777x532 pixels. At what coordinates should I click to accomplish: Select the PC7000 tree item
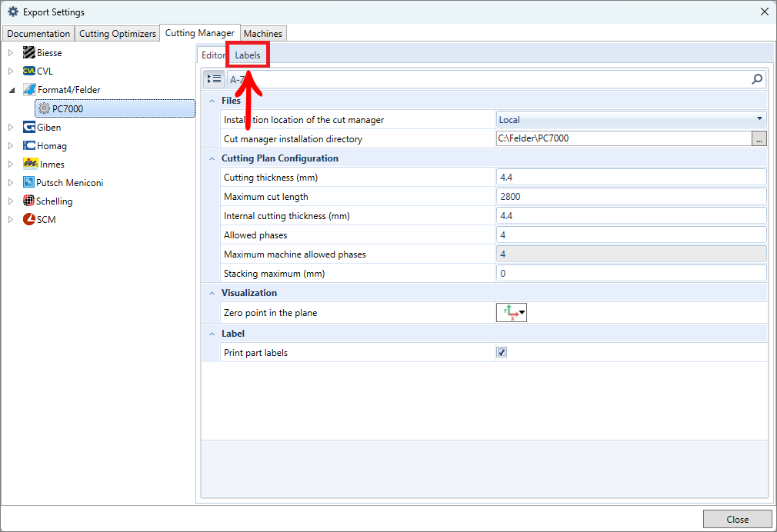click(115, 108)
